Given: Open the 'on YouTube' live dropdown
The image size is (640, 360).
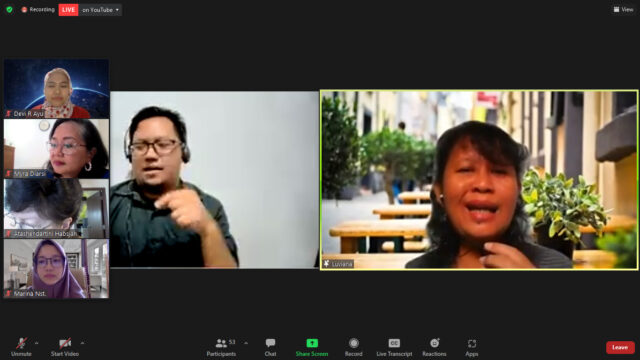Looking at the screenshot, I should click(100, 10).
